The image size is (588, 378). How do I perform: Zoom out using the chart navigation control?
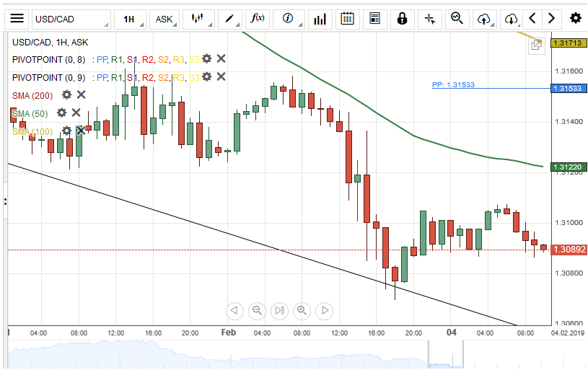(256, 311)
